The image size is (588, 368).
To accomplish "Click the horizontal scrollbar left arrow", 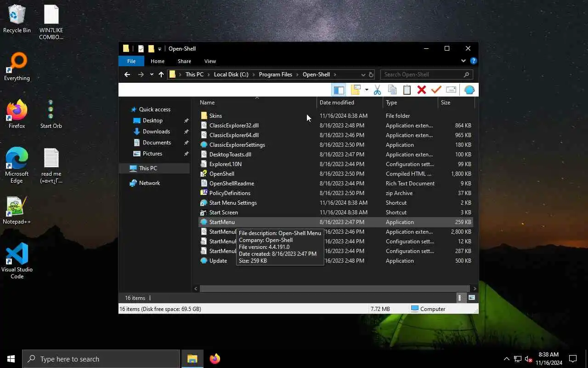I will point(196,289).
